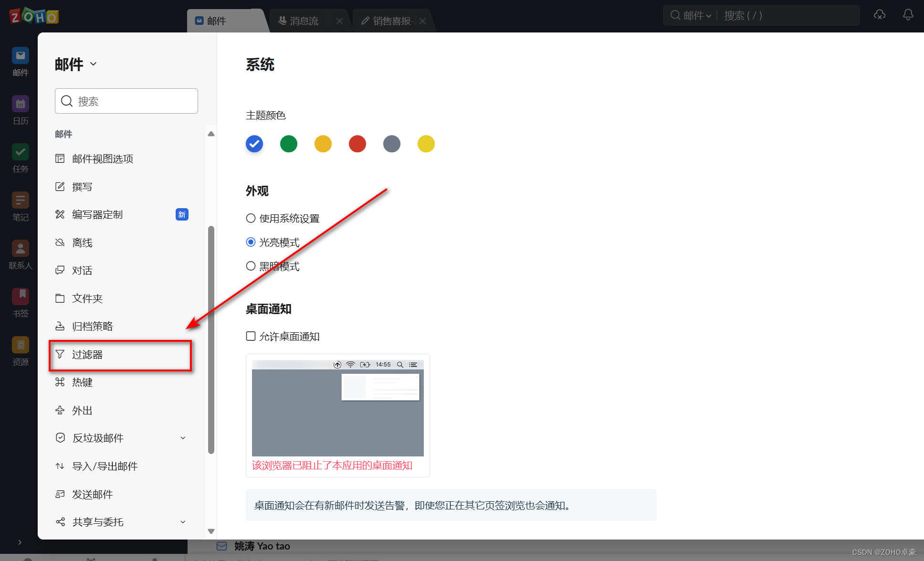Open the Archive policy (归档策略) settings item
Screen dimensions: 924x561
(92, 327)
